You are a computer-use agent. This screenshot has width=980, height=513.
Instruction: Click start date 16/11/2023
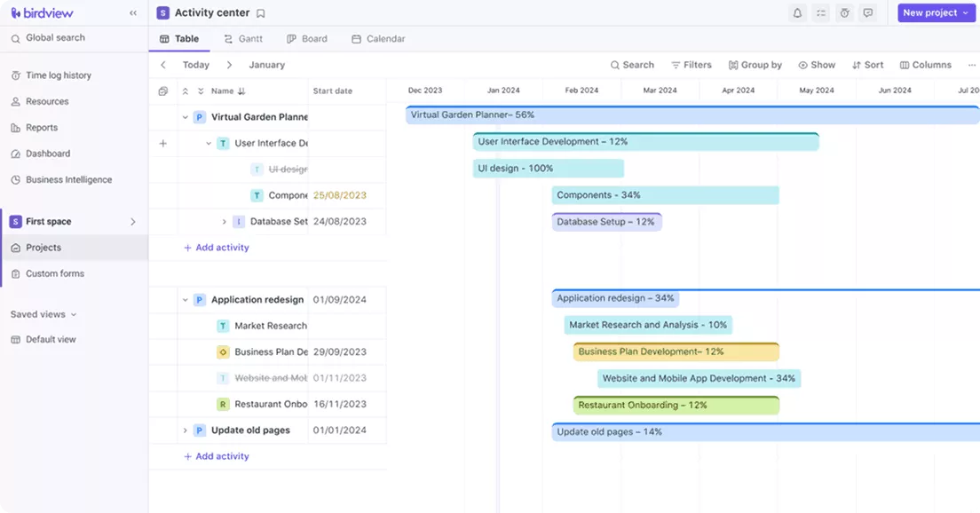(x=340, y=405)
